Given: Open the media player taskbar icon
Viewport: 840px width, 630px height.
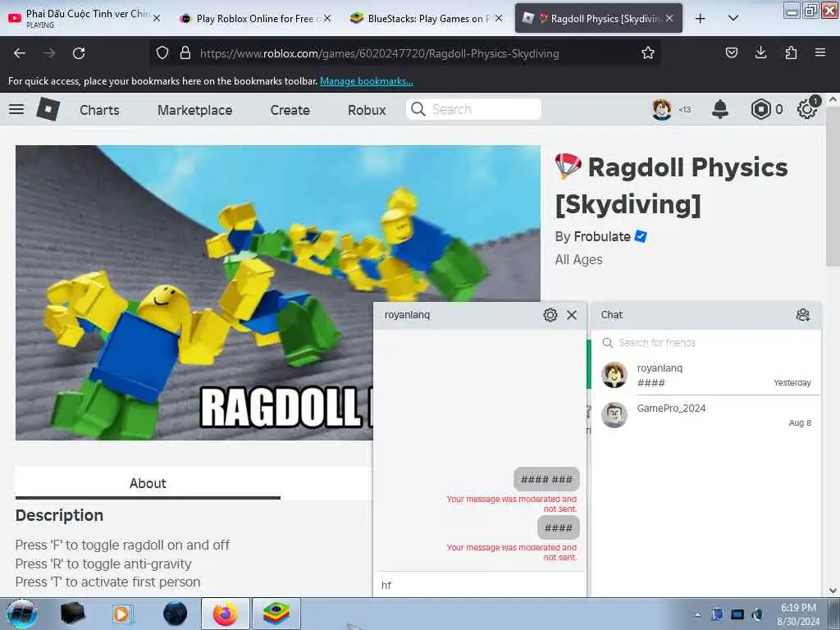Looking at the screenshot, I should [123, 614].
